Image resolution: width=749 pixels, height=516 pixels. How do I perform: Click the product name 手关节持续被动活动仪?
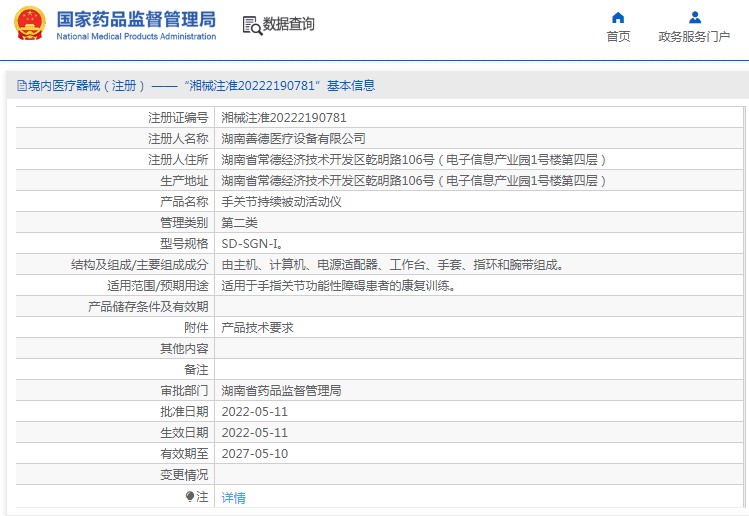click(x=281, y=202)
